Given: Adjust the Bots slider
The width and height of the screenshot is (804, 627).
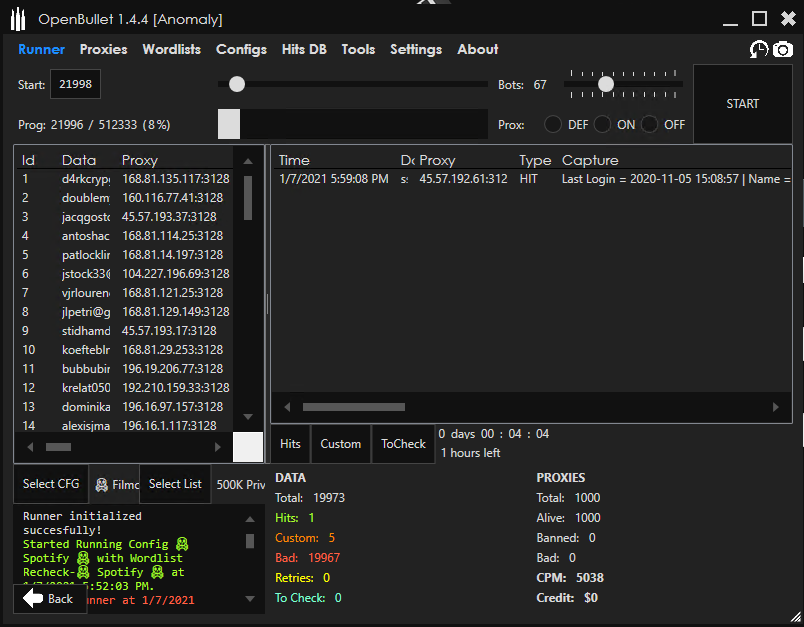Looking at the screenshot, I should (x=606, y=85).
